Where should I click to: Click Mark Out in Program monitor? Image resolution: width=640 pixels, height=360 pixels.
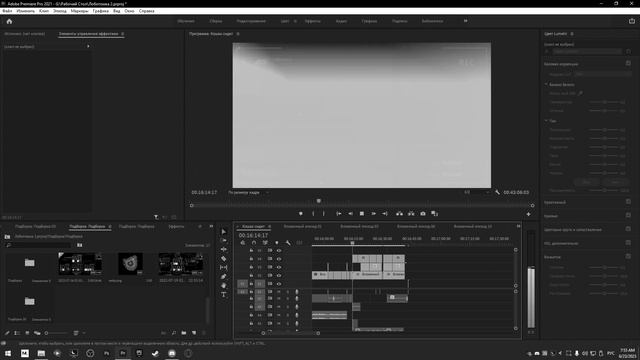pyautogui.click(x=324, y=213)
